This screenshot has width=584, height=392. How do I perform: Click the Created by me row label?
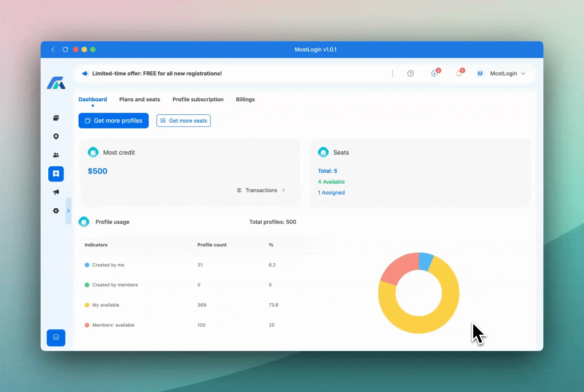point(108,265)
